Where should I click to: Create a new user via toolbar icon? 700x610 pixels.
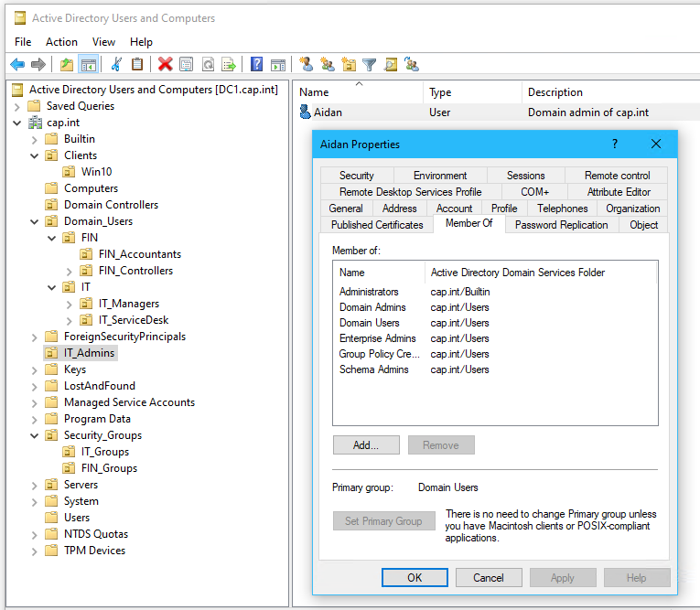pyautogui.click(x=307, y=65)
